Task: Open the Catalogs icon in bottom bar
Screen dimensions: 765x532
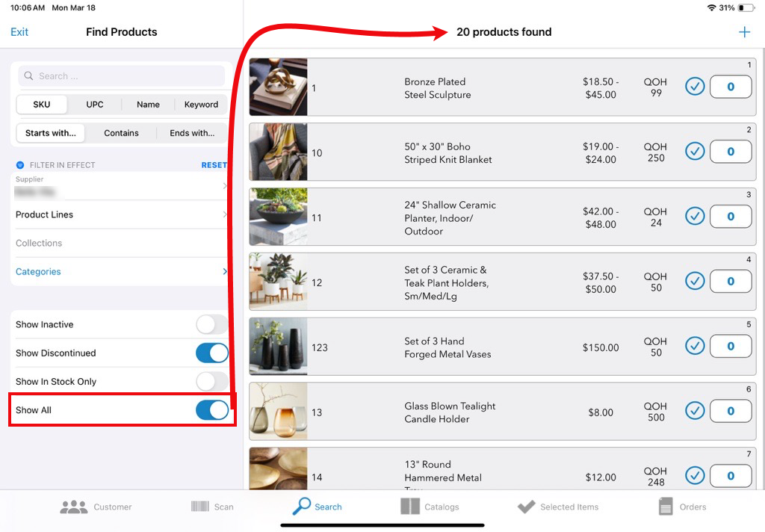Action: (x=410, y=507)
